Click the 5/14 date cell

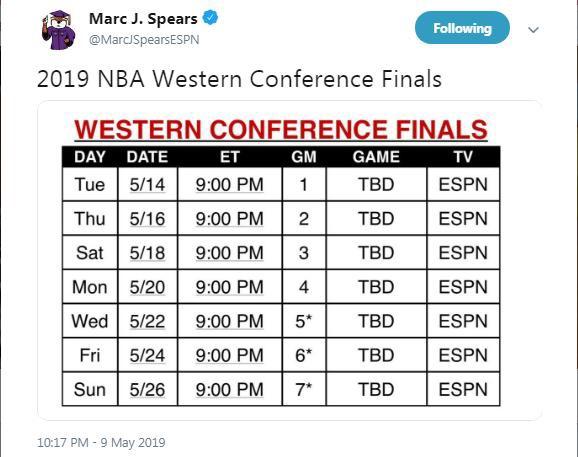click(x=147, y=184)
